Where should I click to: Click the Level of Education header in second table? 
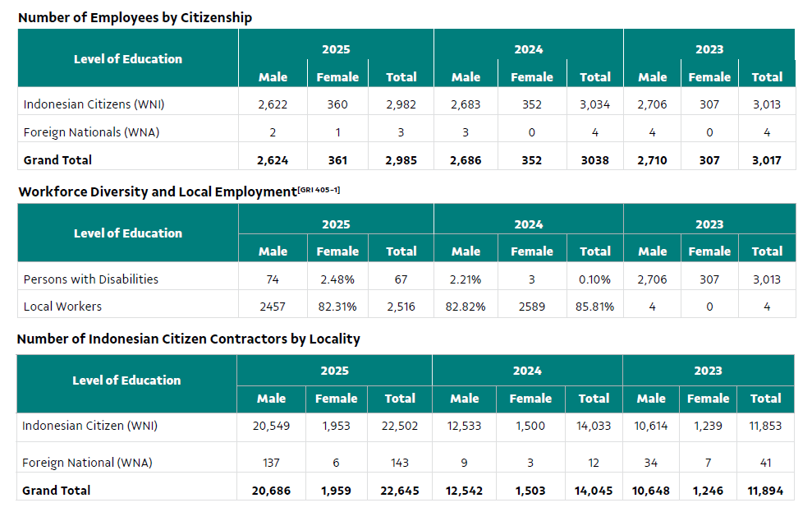point(128,233)
